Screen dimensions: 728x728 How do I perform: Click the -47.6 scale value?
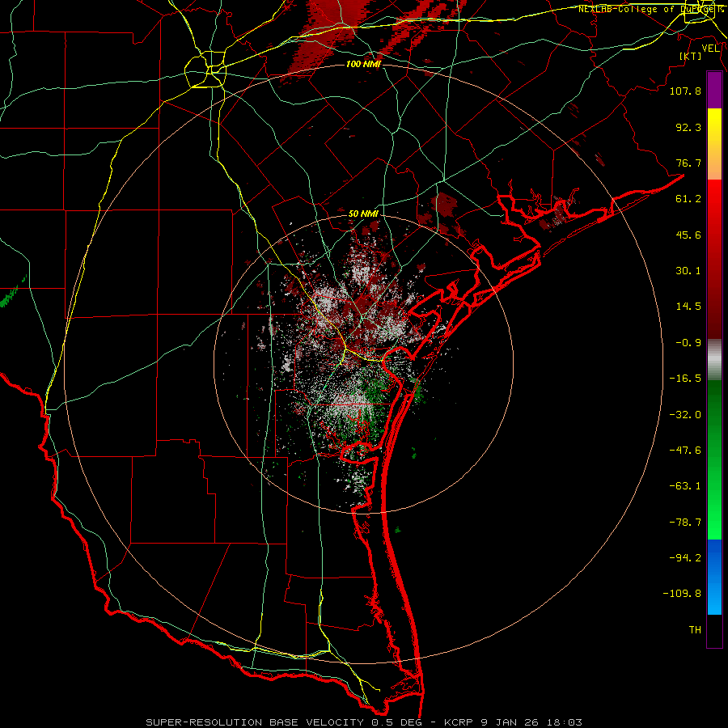coord(685,451)
